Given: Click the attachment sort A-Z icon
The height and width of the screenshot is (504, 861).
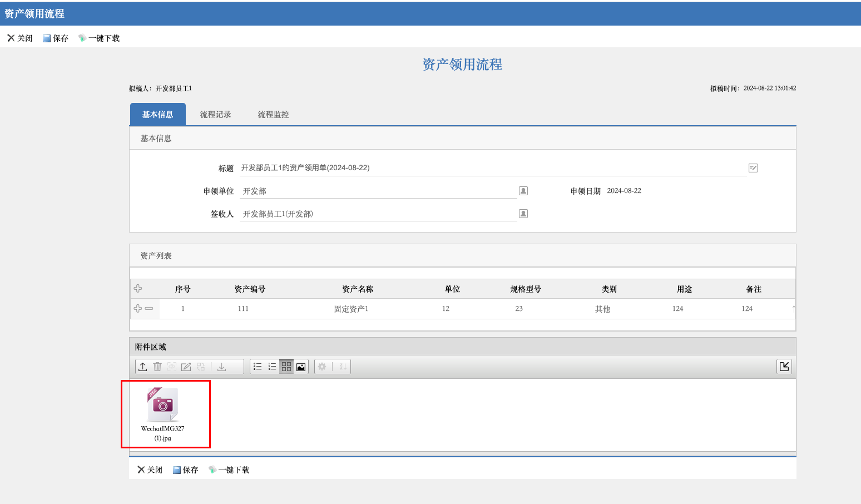Looking at the screenshot, I should point(343,367).
